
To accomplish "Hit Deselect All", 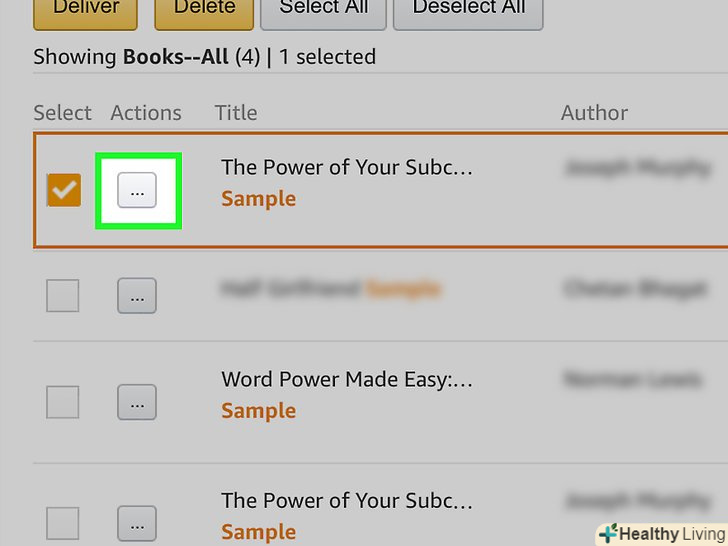I will pos(468,10).
